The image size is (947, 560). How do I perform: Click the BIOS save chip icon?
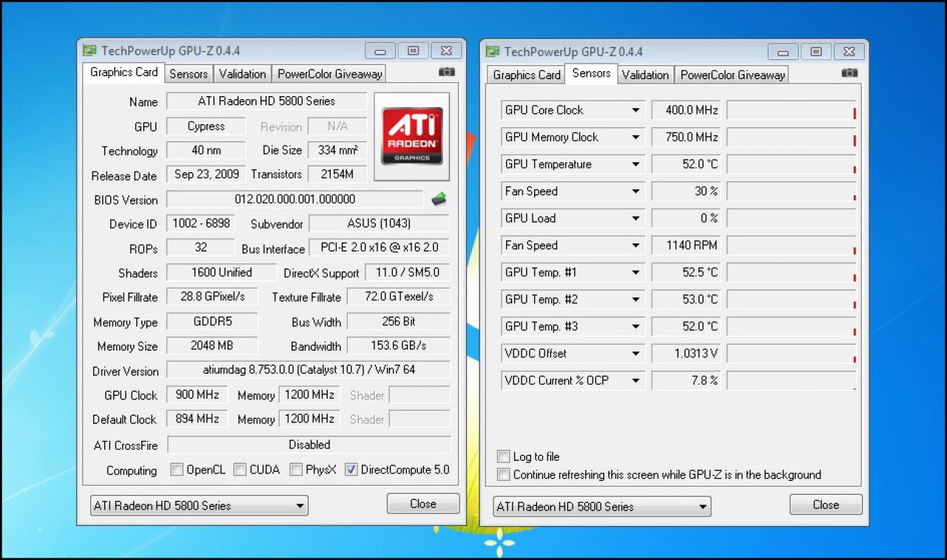click(439, 199)
